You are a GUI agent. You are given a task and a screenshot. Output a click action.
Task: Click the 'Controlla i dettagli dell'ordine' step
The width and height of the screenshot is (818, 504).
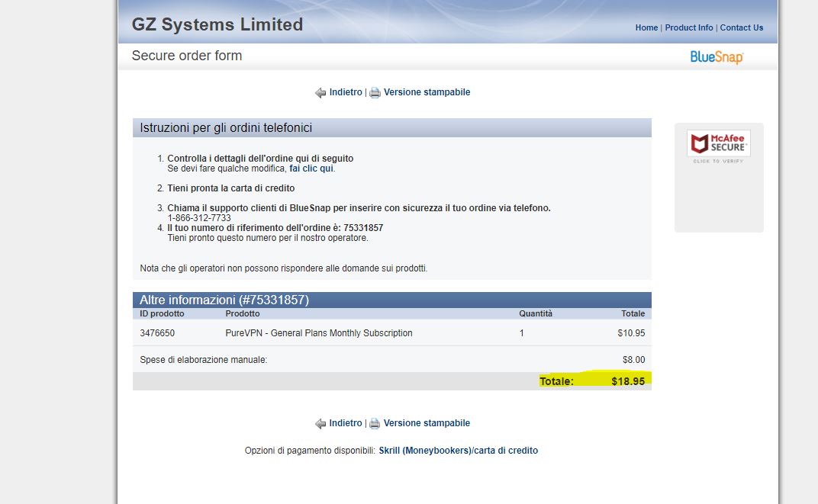(x=260, y=159)
